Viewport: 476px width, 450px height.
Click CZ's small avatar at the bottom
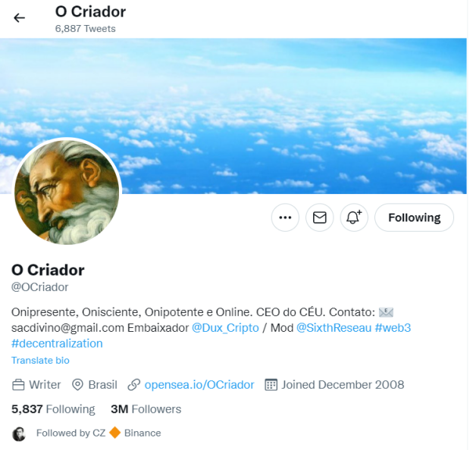[19, 434]
